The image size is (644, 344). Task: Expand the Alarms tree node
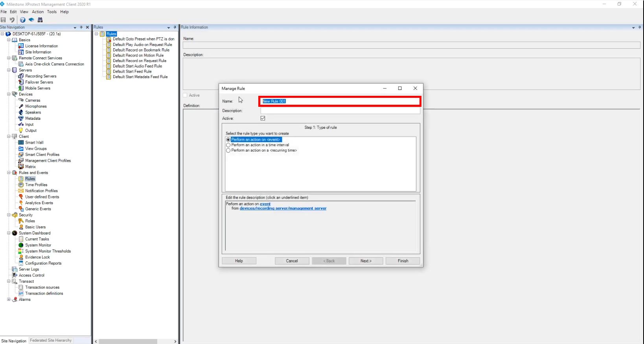[x=9, y=300]
